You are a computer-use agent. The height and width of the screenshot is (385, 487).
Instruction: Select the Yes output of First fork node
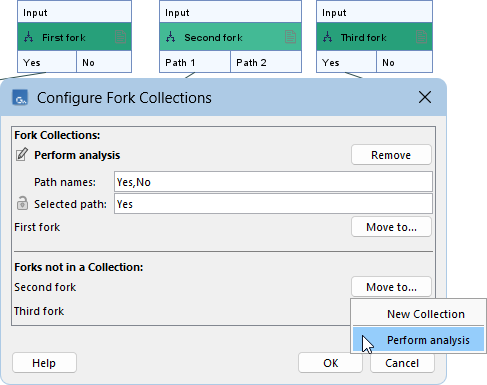pyautogui.click(x=47, y=62)
